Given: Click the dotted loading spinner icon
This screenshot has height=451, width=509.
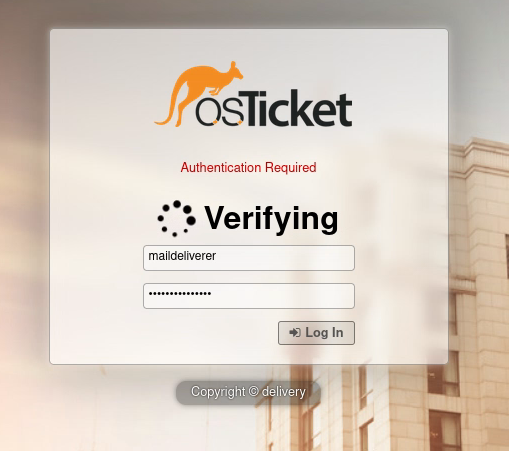Looking at the screenshot, I should [176, 219].
